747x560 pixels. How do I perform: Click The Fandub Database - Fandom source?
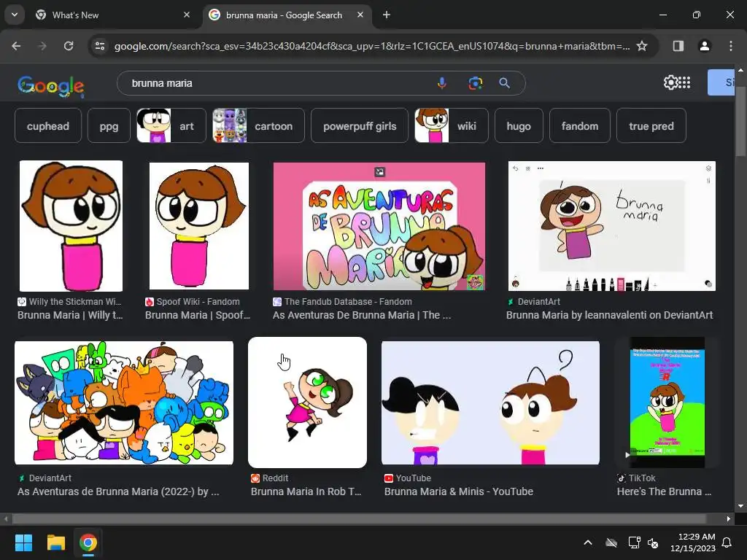[x=348, y=301]
